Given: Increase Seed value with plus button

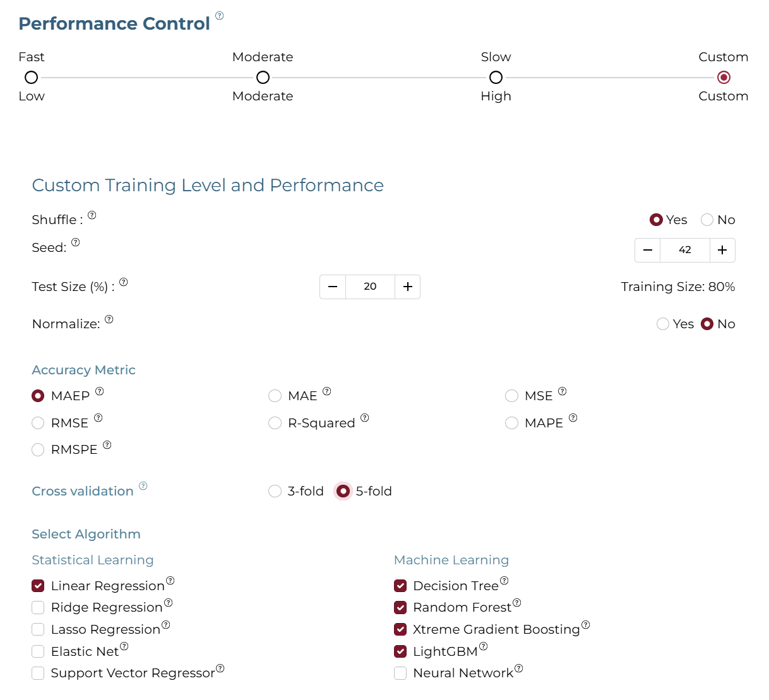Looking at the screenshot, I should tap(722, 250).
